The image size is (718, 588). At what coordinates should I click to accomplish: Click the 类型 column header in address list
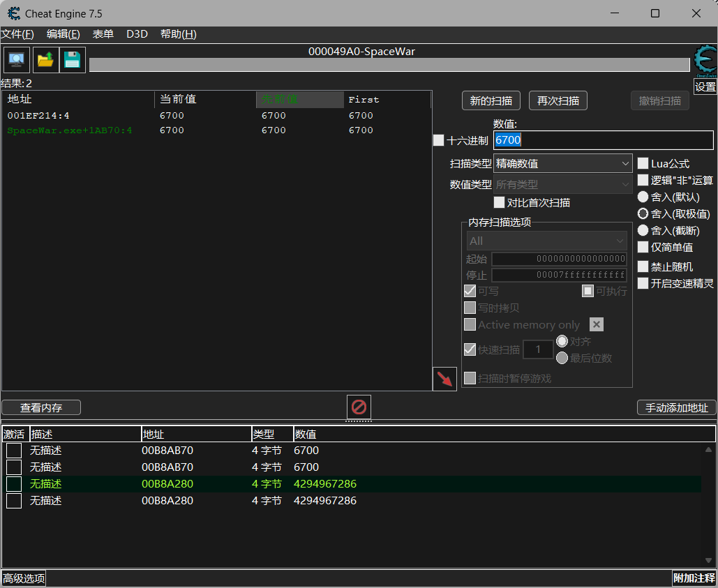click(x=272, y=435)
